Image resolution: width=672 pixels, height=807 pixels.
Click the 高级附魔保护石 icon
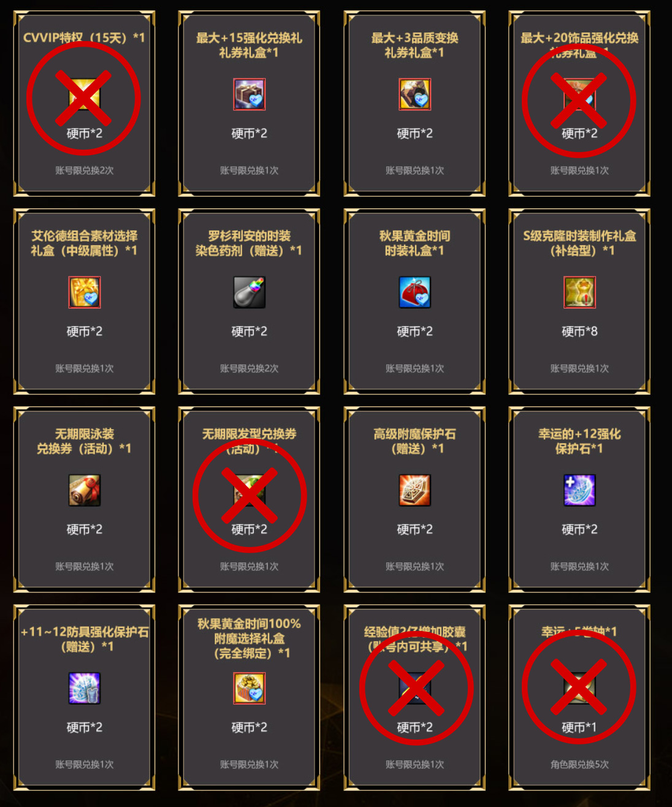(x=414, y=491)
